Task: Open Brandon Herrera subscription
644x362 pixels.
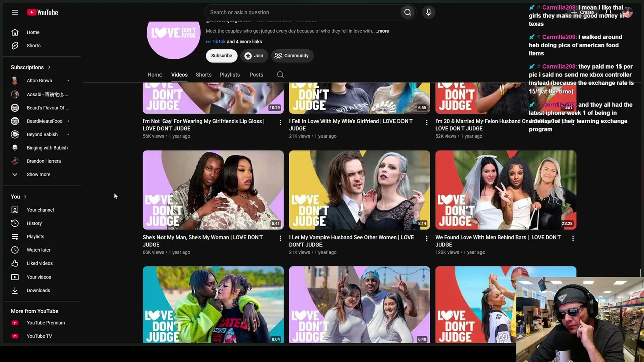Action: (44, 161)
